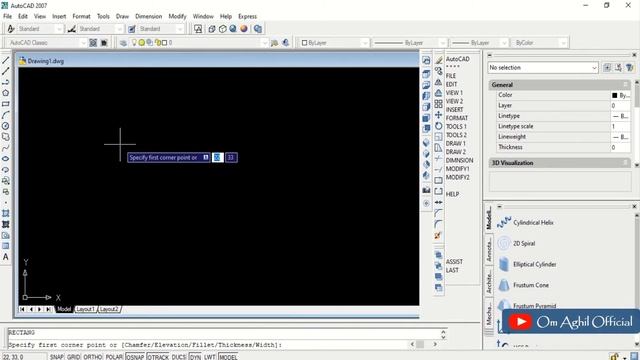
Task: Select the Offset modify tool
Action: [x=439, y=93]
